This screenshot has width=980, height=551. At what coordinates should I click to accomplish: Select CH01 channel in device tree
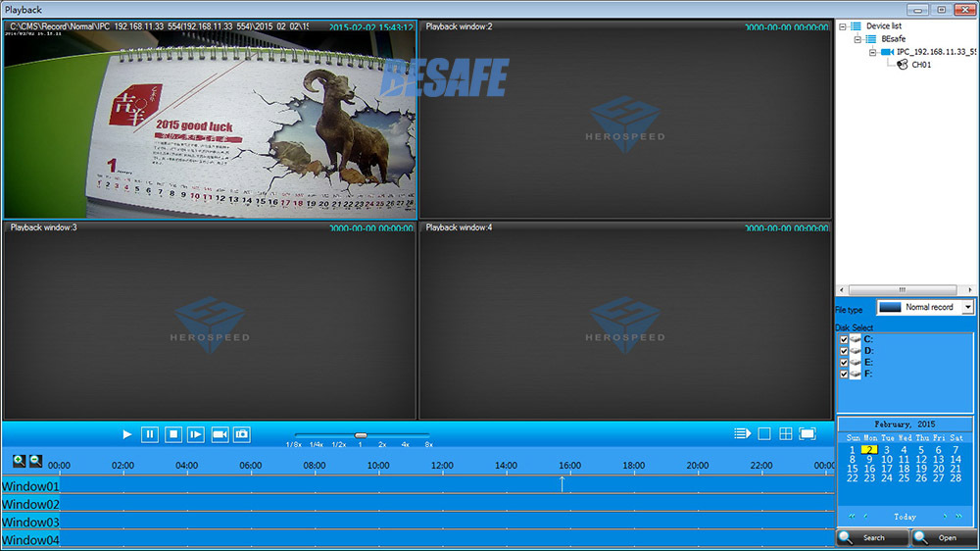(x=920, y=66)
